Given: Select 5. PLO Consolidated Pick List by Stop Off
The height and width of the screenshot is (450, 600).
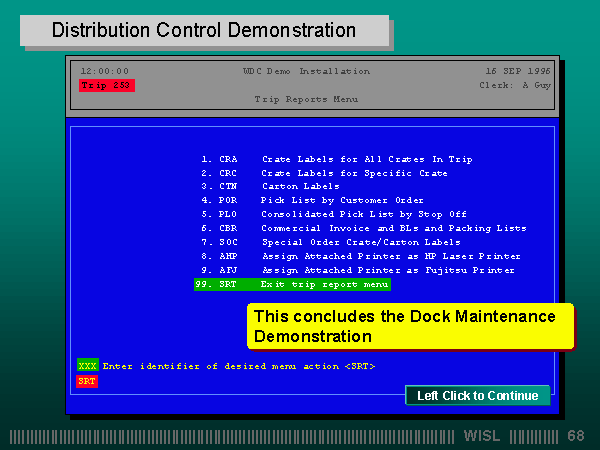Looking at the screenshot, I should point(334,214).
